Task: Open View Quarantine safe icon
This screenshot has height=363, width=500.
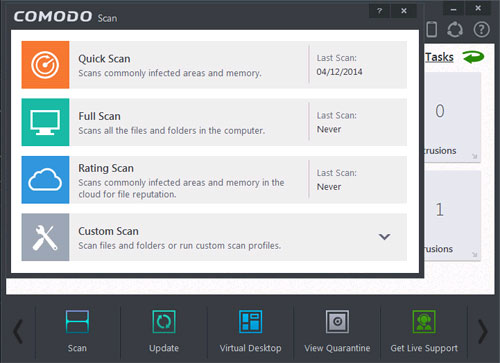Action: (x=337, y=322)
